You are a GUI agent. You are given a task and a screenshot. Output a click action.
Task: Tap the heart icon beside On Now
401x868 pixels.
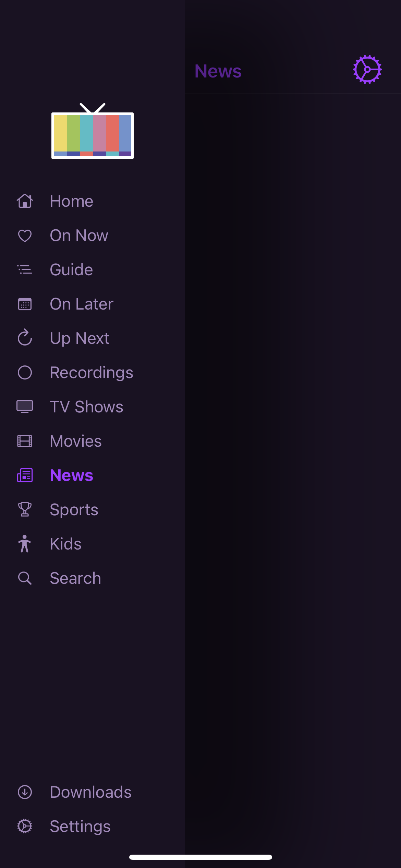(x=25, y=236)
